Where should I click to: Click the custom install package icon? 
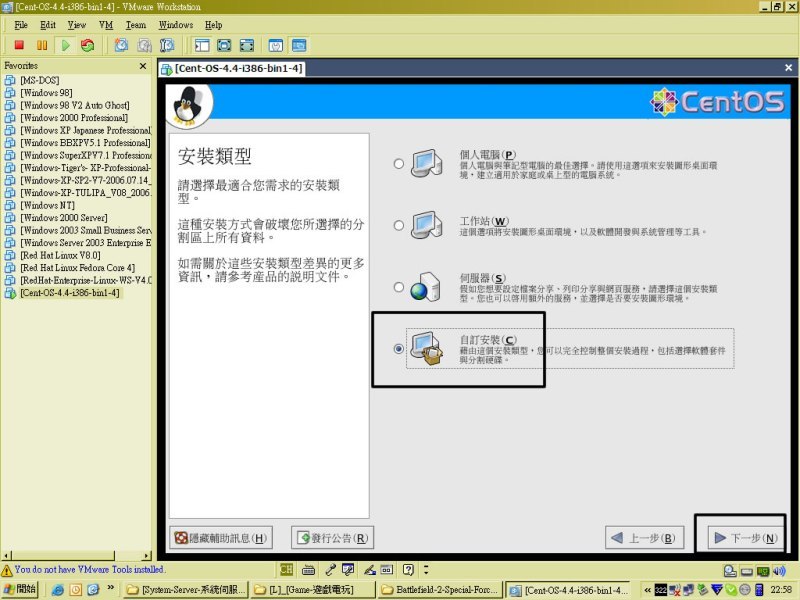coord(427,348)
